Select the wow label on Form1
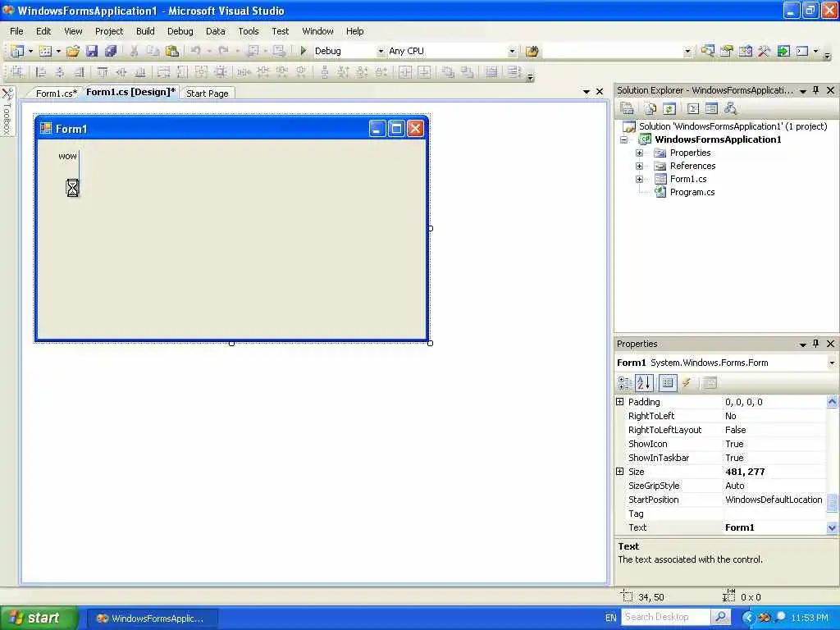Image resolution: width=840 pixels, height=630 pixels. pos(67,156)
